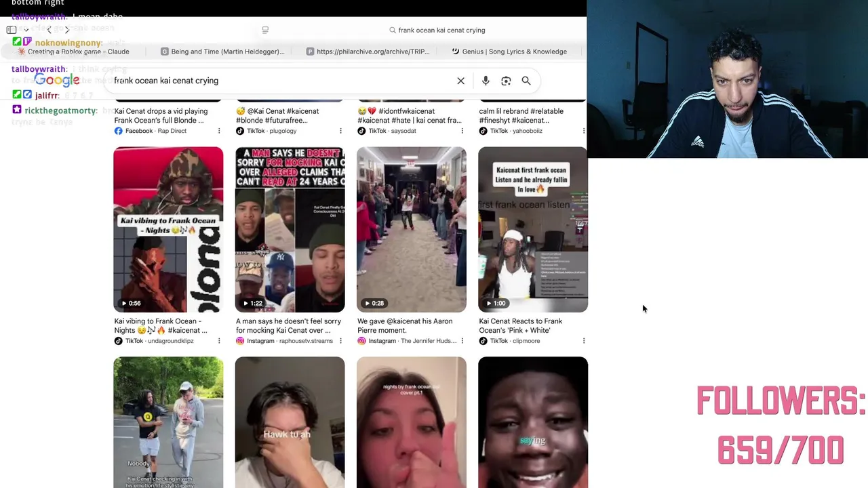The image size is (868, 488).
Task: Click the TikTok undagroundklipz source label
Action: 154,341
